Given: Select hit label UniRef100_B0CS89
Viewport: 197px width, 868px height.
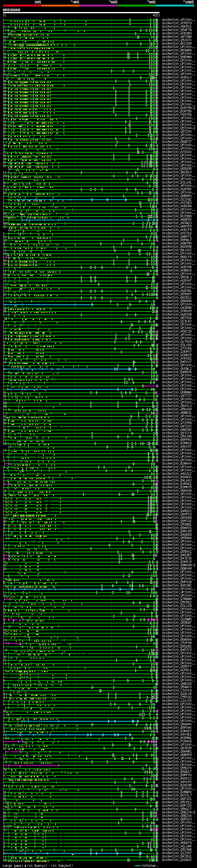Looking at the screenshot, I should pyautogui.click(x=177, y=43).
